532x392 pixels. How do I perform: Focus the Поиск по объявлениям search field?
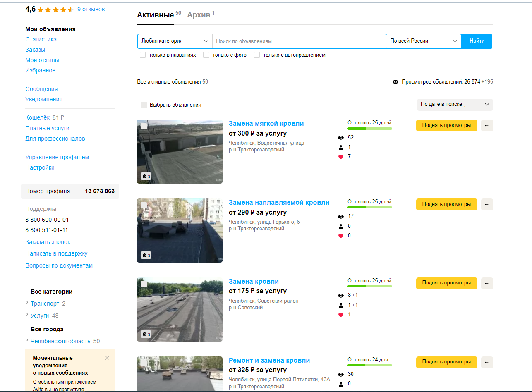299,41
